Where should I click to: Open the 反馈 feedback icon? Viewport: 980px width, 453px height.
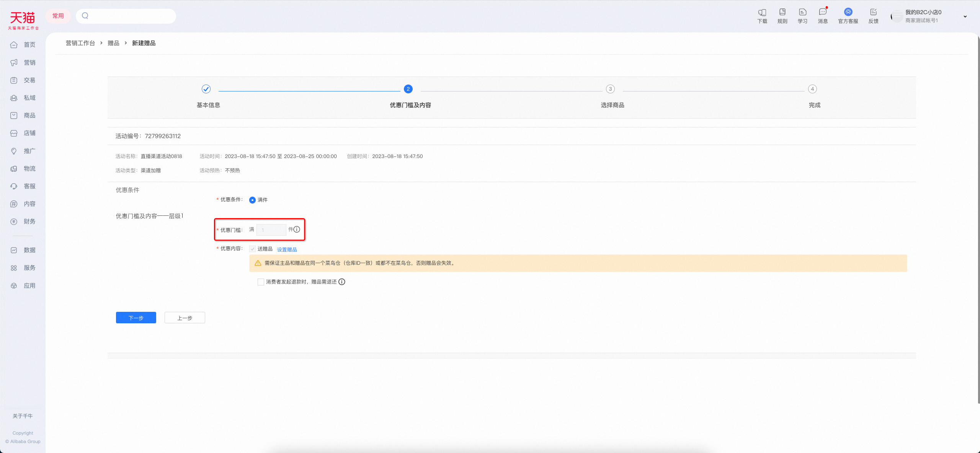874,16
